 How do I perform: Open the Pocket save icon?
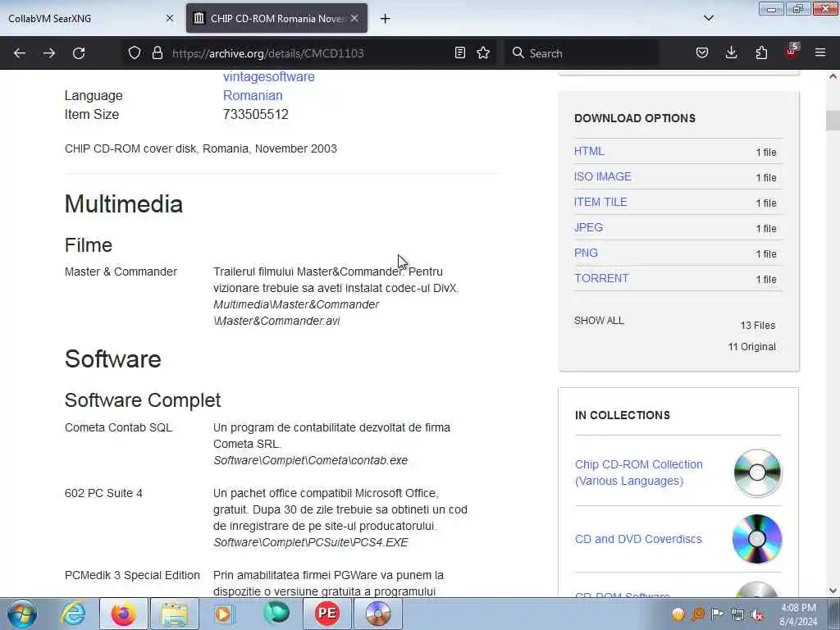point(702,52)
